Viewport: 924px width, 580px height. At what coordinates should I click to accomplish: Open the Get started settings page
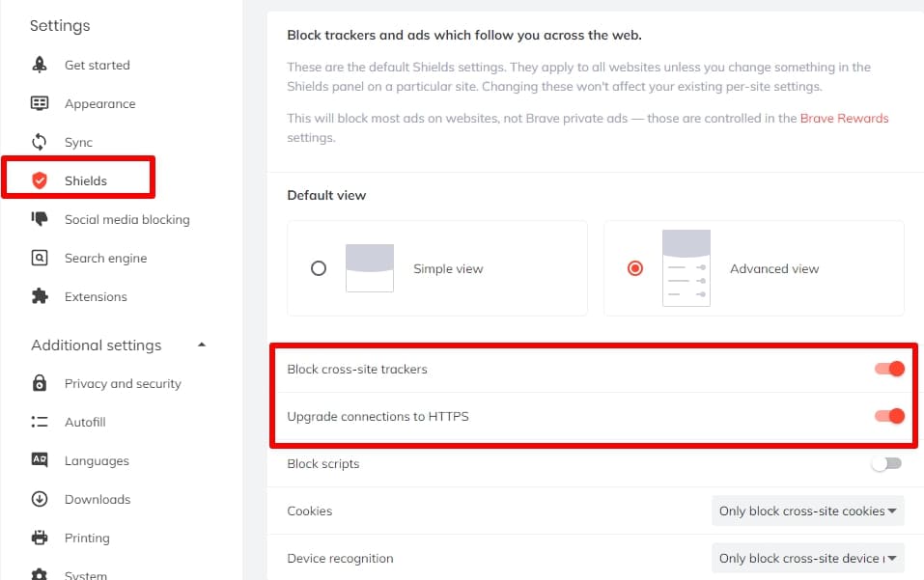[98, 65]
